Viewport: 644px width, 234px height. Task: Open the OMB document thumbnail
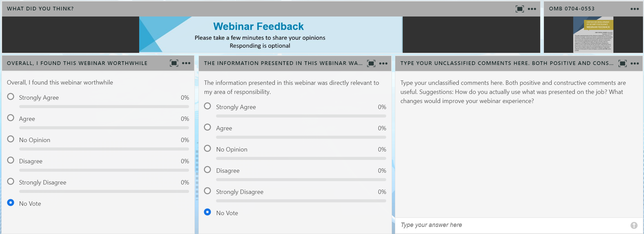(x=593, y=35)
